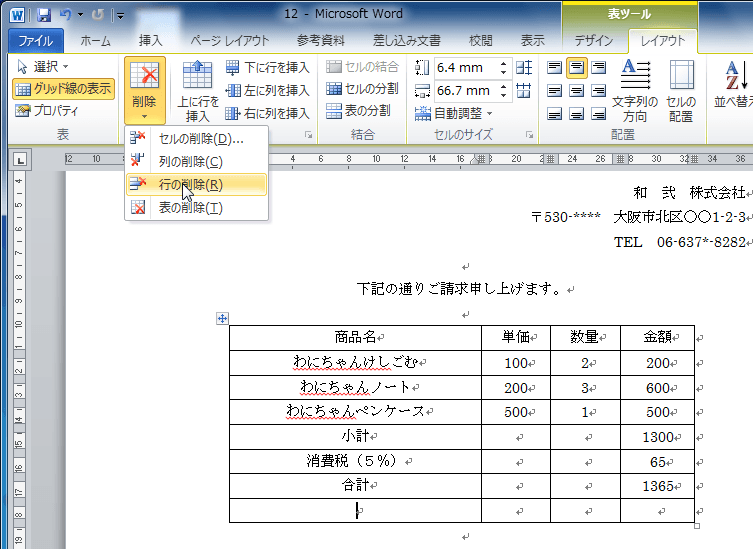Image resolution: width=753 pixels, height=549 pixels.
Task: Click 文字列の方向 button
Action: click(x=635, y=91)
